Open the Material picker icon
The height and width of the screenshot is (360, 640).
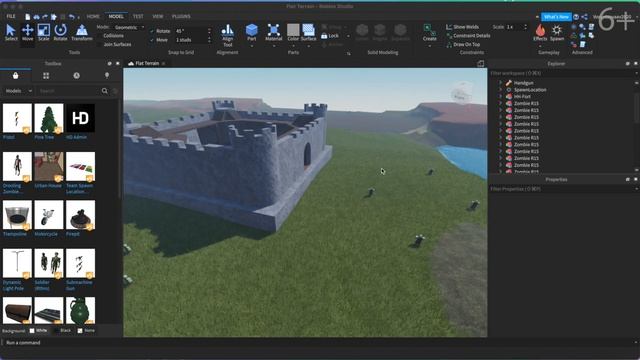click(x=273, y=30)
